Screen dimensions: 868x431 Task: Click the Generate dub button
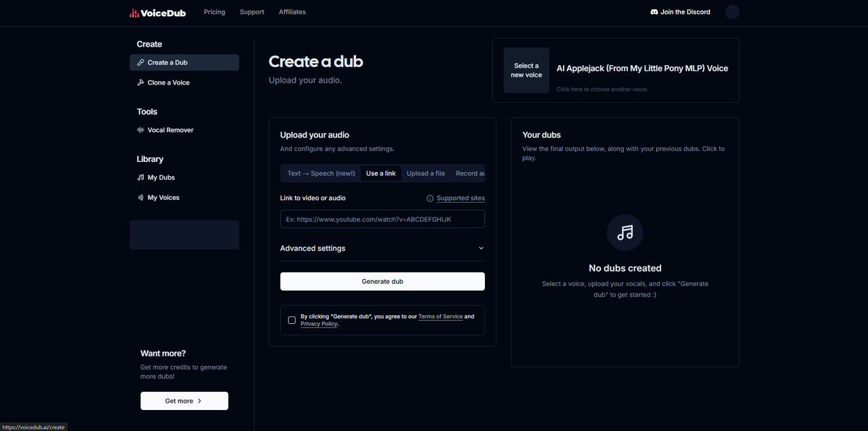[382, 281]
